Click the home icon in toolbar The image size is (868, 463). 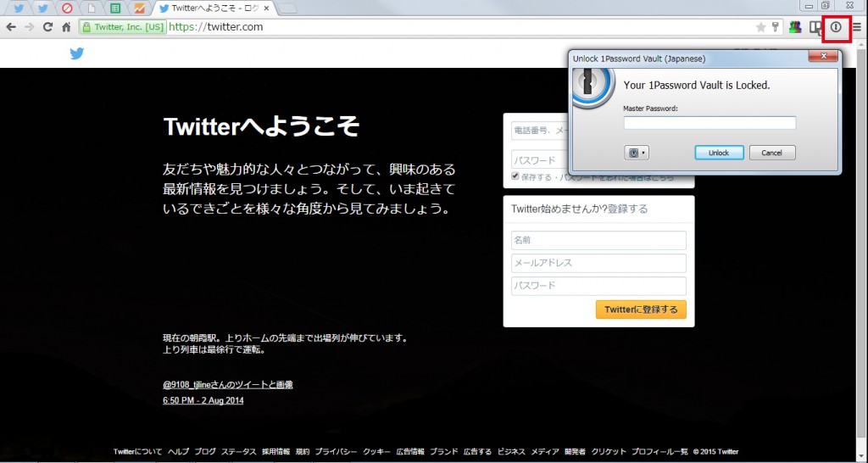pos(66,26)
